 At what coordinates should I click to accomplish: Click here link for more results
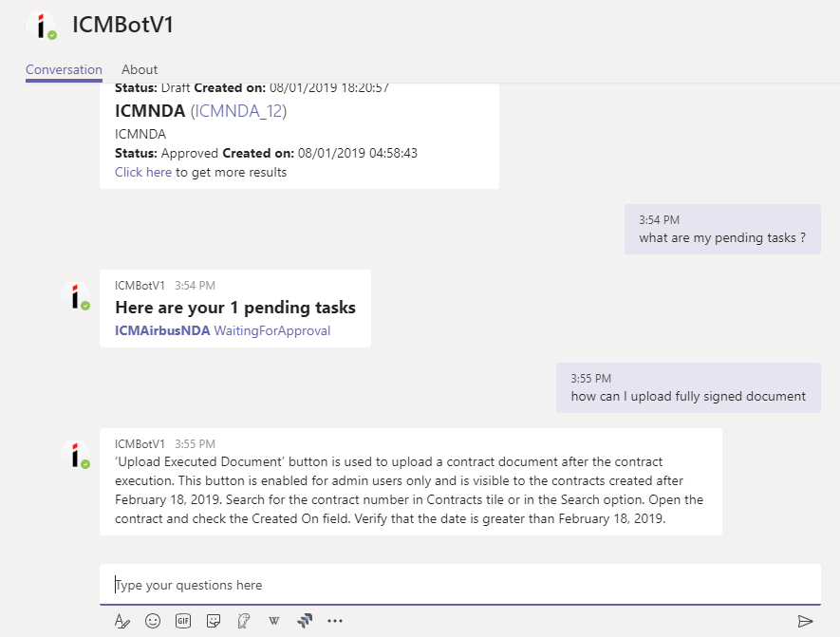tap(143, 172)
